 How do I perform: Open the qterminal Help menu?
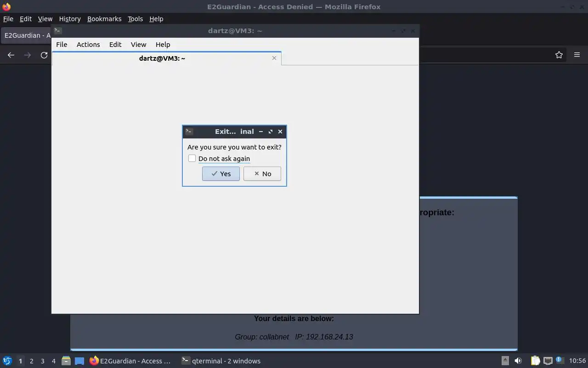coord(163,44)
